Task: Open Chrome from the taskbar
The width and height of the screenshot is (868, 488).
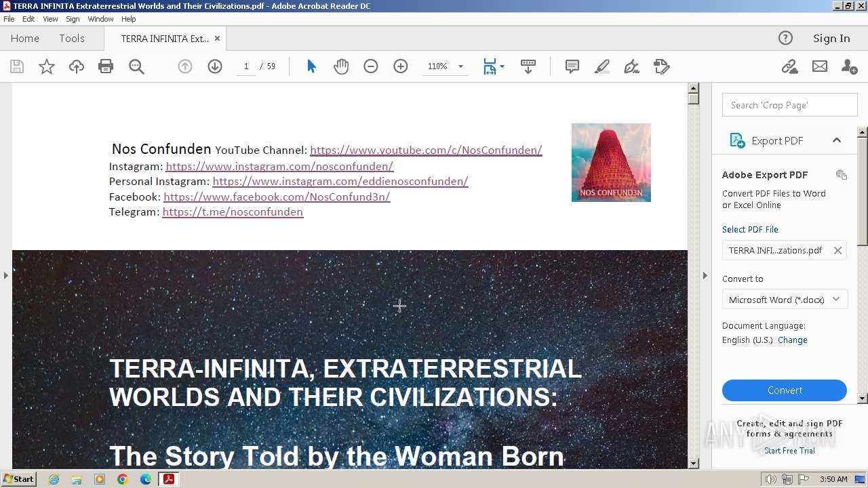Action: point(123,479)
